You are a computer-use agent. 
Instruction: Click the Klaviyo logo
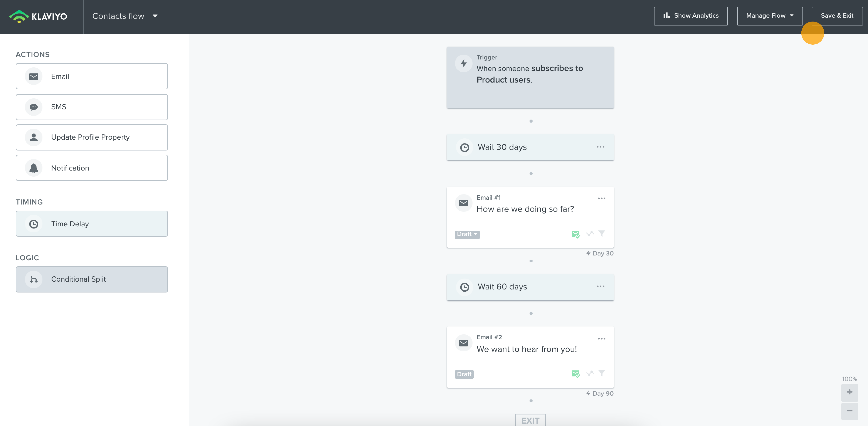coord(38,16)
